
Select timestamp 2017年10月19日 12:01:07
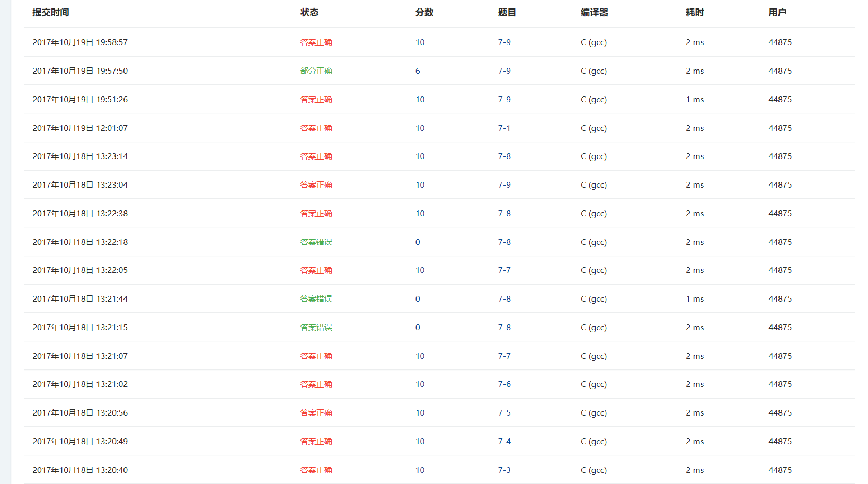coord(80,128)
